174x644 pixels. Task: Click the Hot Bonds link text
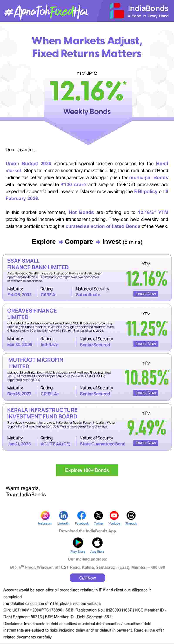pyautogui.click(x=81, y=212)
